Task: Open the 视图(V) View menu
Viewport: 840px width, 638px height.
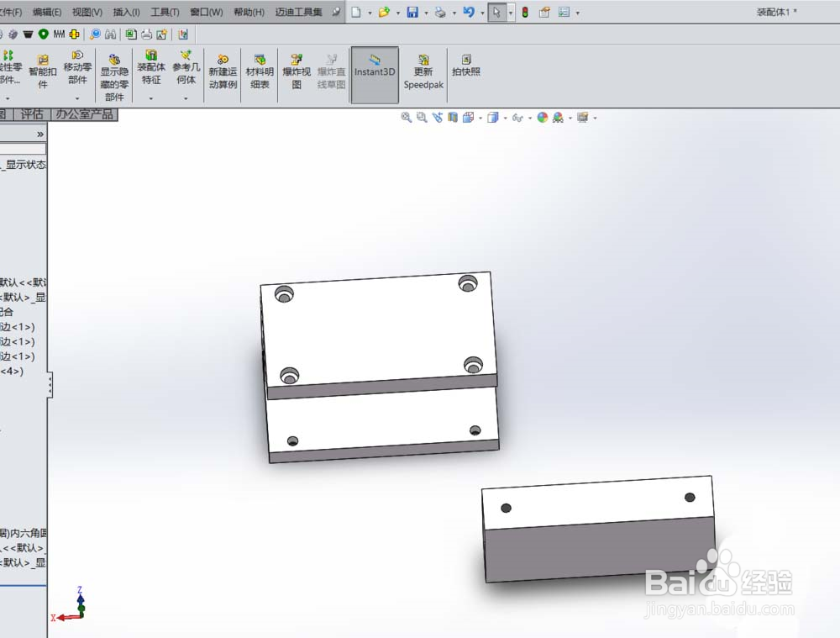Action: [87, 12]
